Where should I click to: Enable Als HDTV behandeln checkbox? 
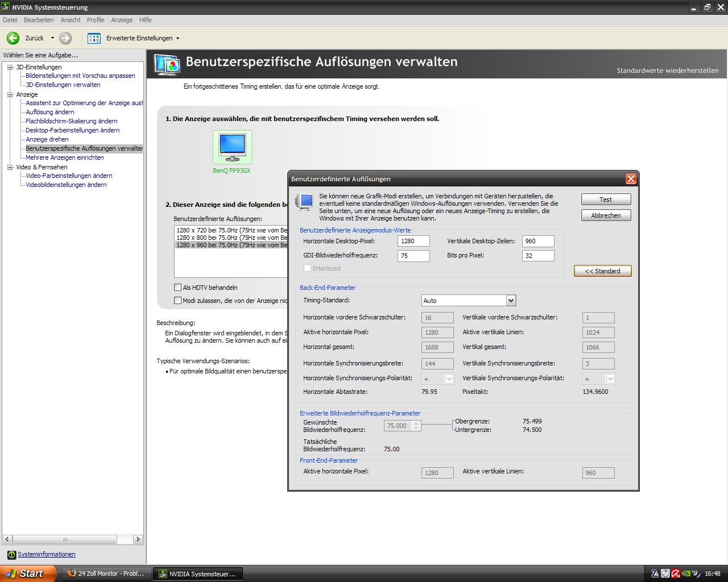pos(178,288)
